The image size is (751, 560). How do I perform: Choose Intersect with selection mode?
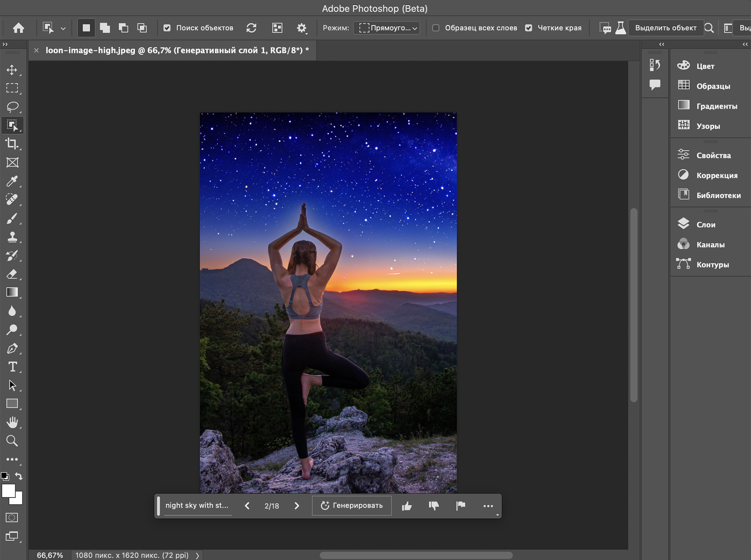click(142, 28)
